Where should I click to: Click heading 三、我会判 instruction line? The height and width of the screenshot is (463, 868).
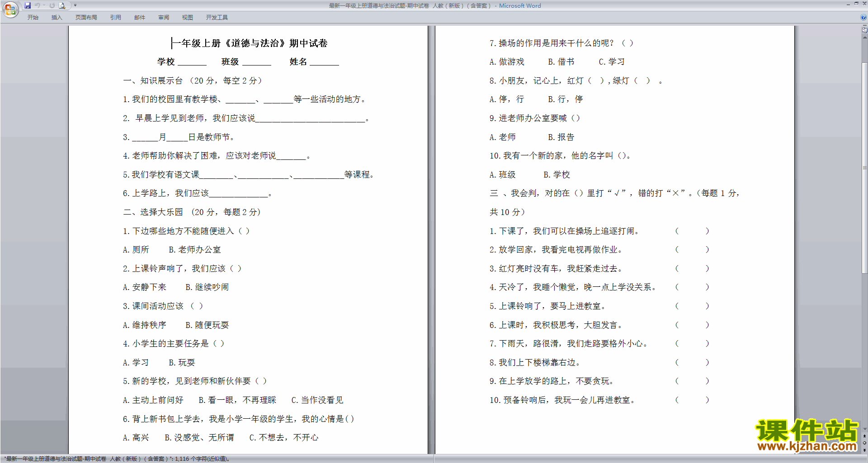point(614,193)
